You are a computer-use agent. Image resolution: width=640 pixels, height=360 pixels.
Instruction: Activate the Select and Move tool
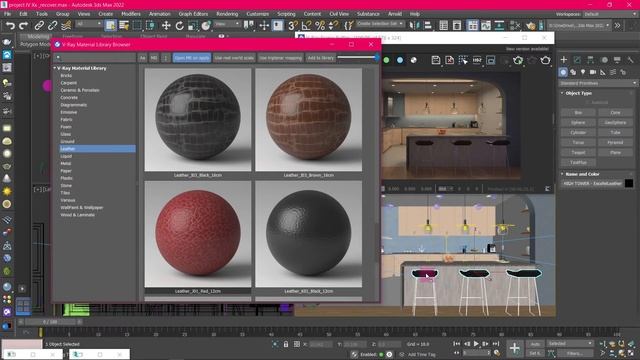tap(166, 26)
